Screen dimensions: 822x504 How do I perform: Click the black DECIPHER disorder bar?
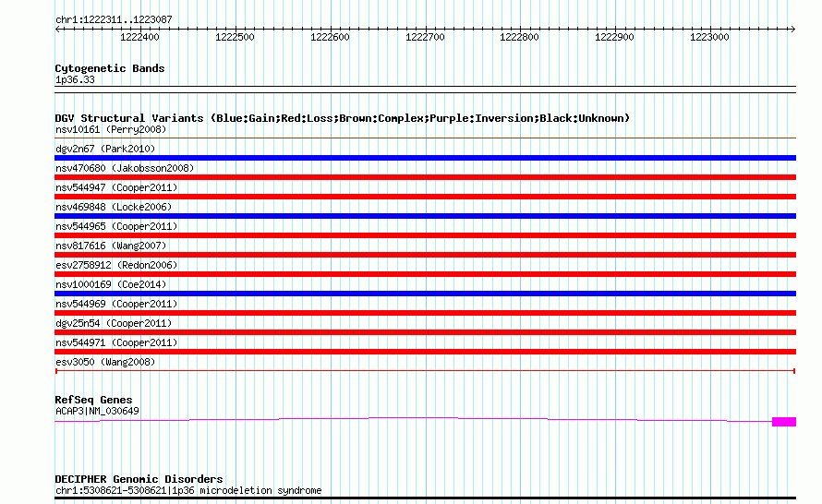[x=425, y=498]
